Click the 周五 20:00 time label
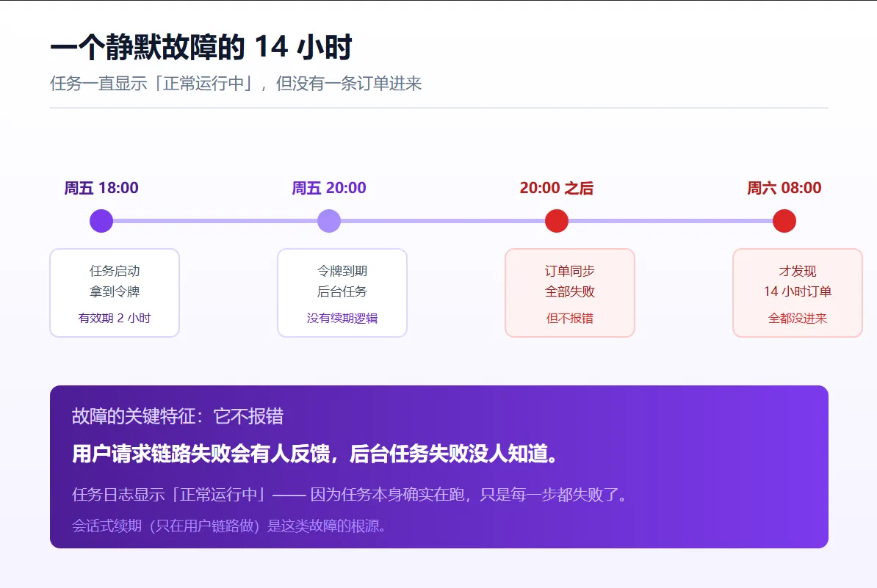 [329, 188]
